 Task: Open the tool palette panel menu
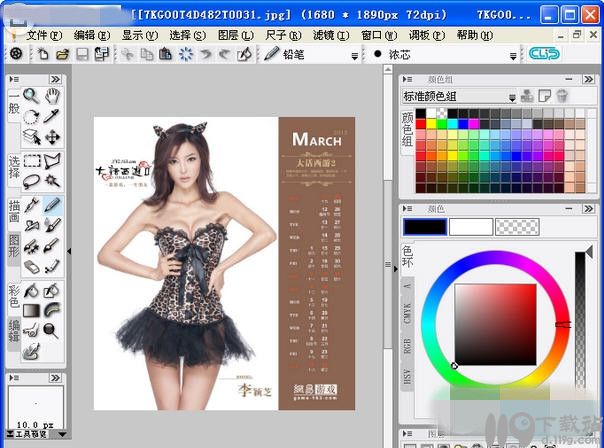(14, 79)
